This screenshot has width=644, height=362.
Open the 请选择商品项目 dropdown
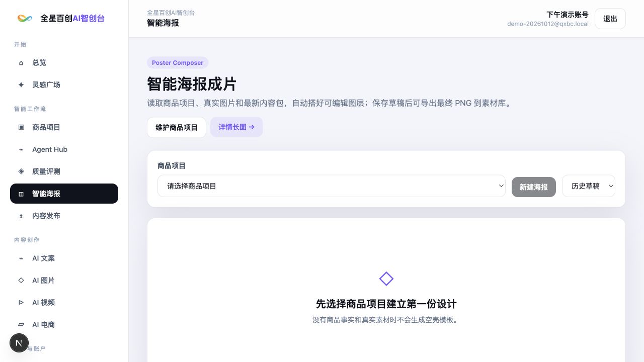point(332,186)
